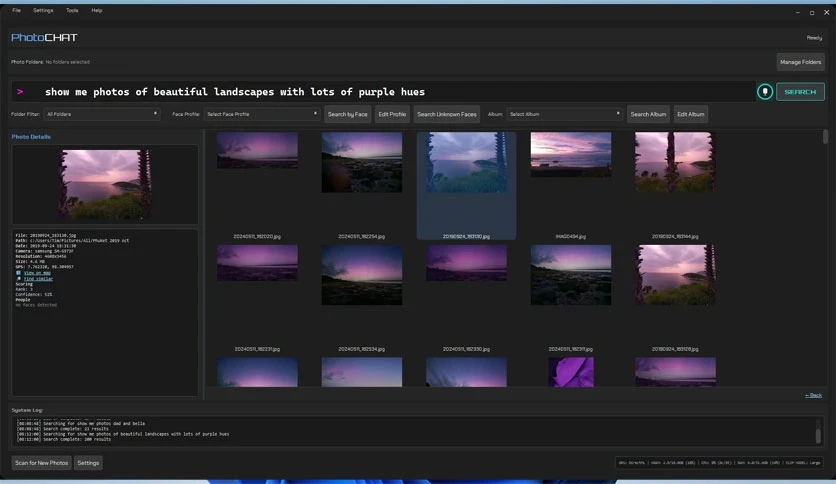
Task: Click the GPS coordinates line
Action: coord(44,267)
